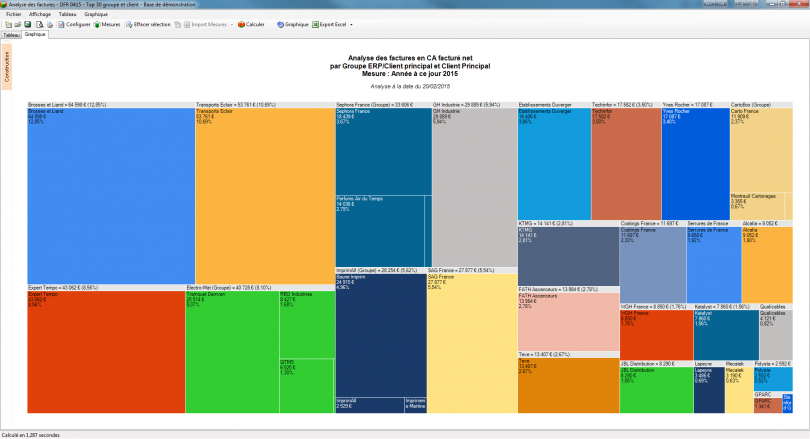Click the pink FATH Ascenceurs tile
Image resolution: width=810 pixels, height=439 pixels.
click(568, 322)
